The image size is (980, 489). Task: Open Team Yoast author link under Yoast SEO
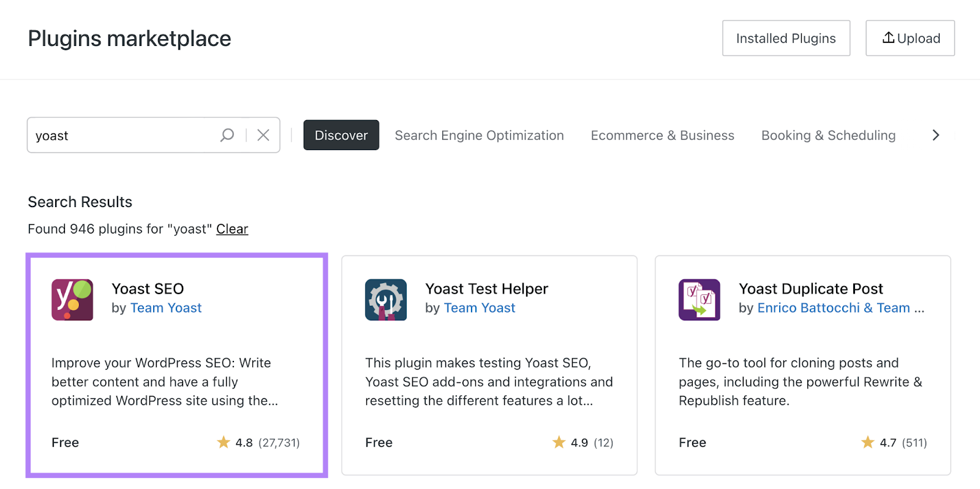coord(166,308)
